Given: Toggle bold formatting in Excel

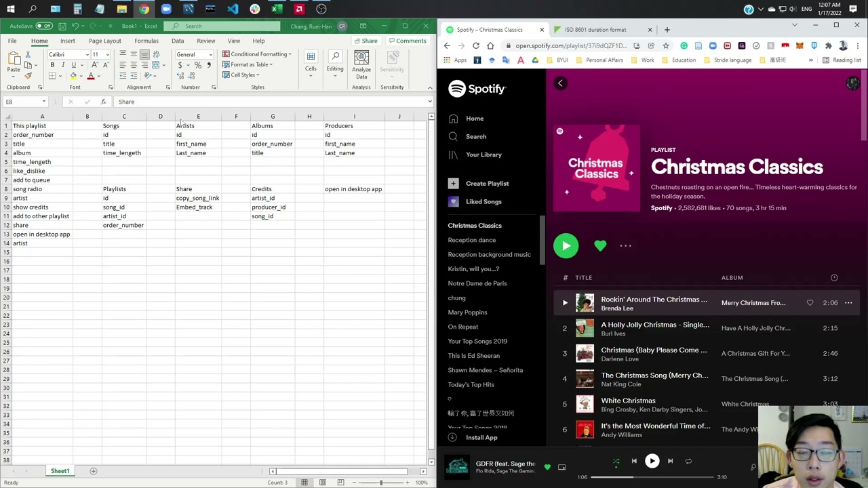Looking at the screenshot, I should click(x=52, y=65).
